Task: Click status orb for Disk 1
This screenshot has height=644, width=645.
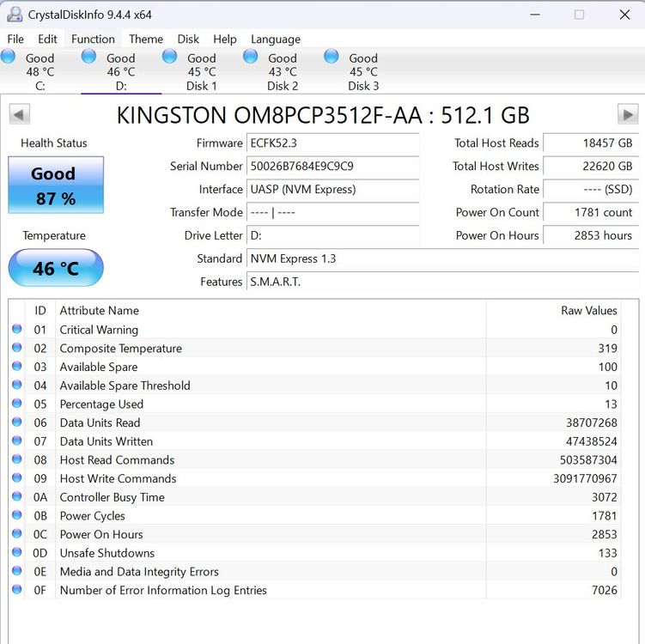Action: tap(169, 57)
